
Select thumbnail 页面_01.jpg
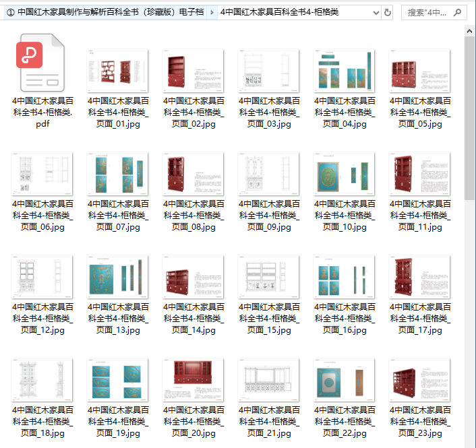point(117,71)
